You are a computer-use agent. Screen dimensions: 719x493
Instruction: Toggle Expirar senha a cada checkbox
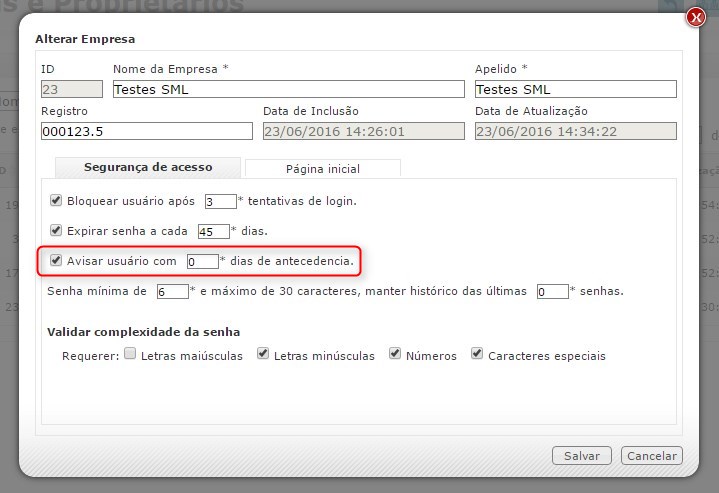tap(56, 230)
